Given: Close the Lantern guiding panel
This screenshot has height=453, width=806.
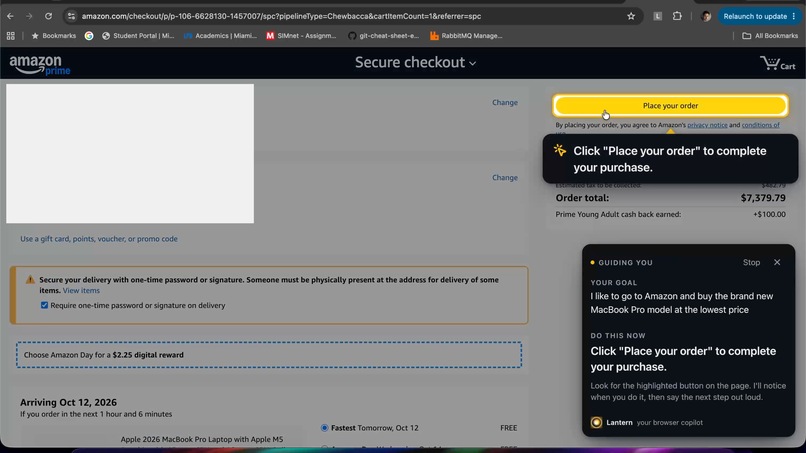Looking at the screenshot, I should pyautogui.click(x=777, y=262).
